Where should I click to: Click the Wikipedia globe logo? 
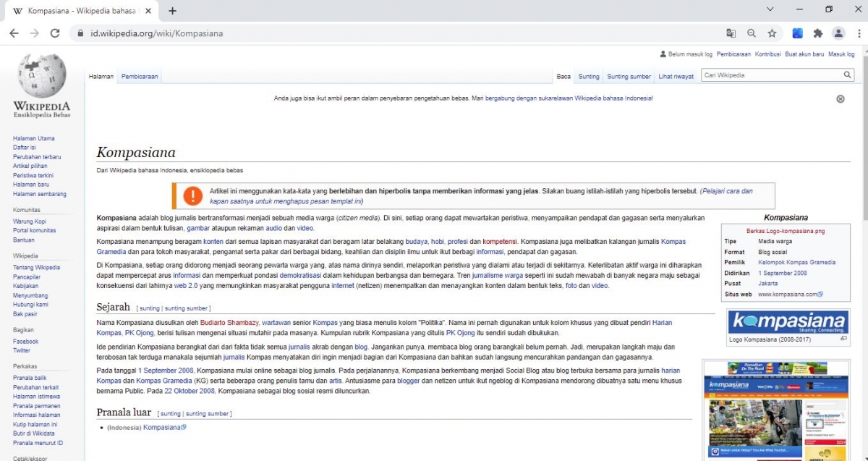click(42, 76)
